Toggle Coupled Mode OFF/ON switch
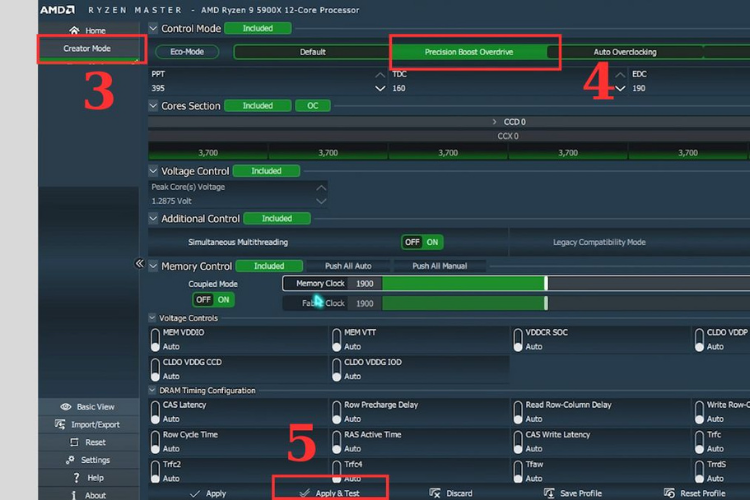The width and height of the screenshot is (750, 500). click(x=213, y=300)
